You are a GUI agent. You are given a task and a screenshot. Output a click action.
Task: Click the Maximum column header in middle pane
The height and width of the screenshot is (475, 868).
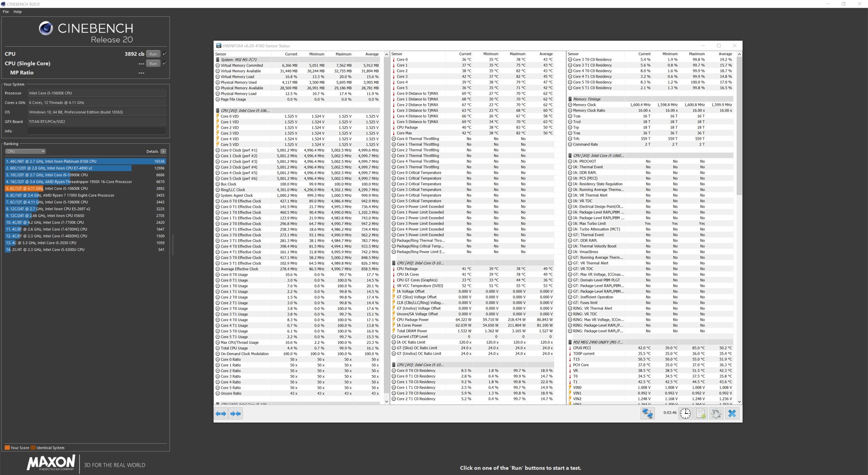[518, 54]
